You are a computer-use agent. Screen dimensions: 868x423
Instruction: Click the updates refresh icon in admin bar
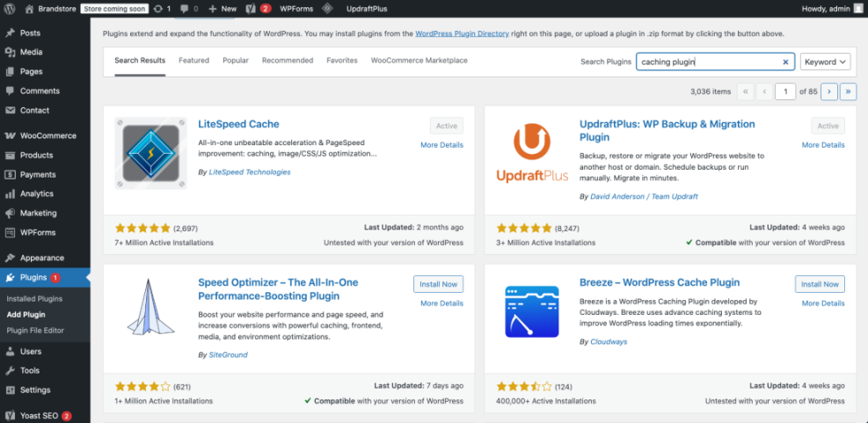[x=159, y=8]
